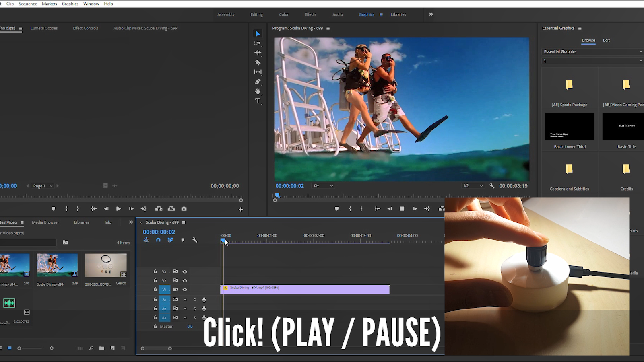This screenshot has height=362, width=644.
Task: Switch to Edit in Essential Graphics
Action: point(606,40)
